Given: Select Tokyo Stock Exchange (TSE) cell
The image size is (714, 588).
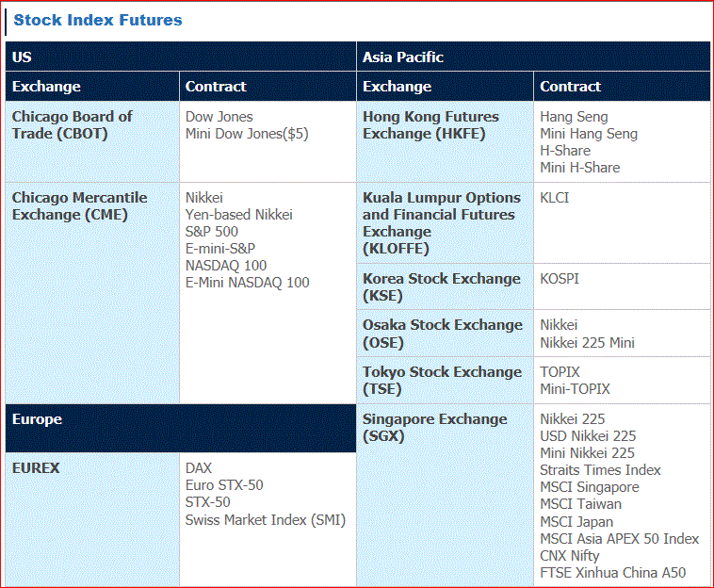Looking at the screenshot, I should point(445,381).
